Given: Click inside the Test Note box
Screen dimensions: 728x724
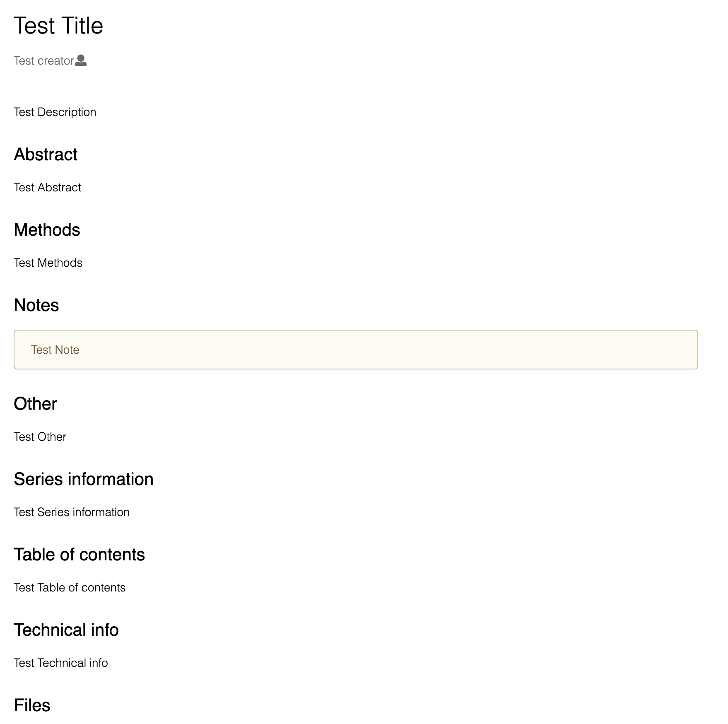Looking at the screenshot, I should click(356, 350).
